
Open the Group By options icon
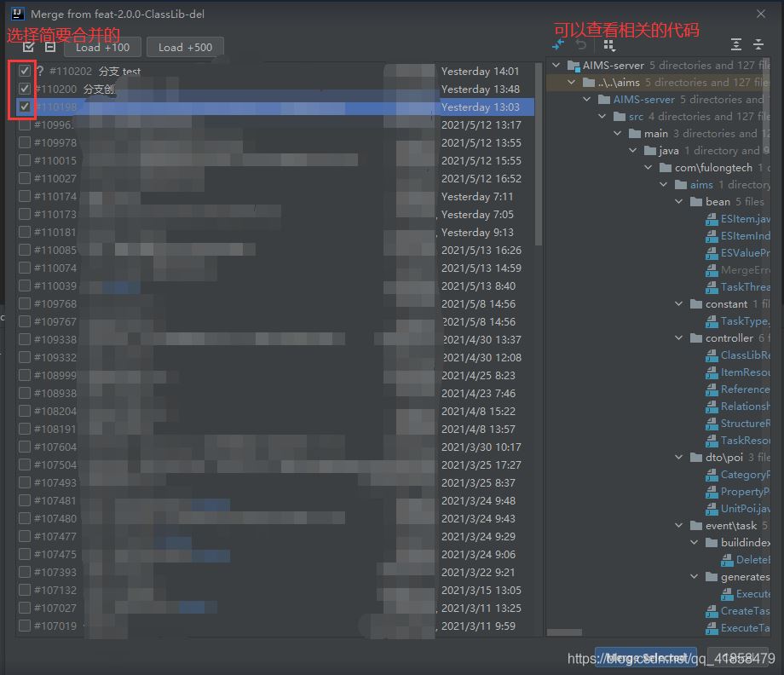tap(609, 45)
